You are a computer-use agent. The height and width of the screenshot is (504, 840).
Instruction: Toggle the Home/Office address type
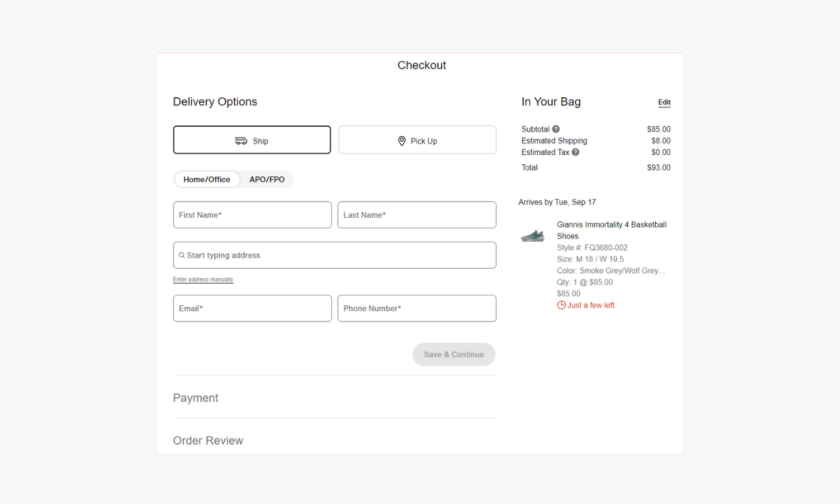click(207, 179)
